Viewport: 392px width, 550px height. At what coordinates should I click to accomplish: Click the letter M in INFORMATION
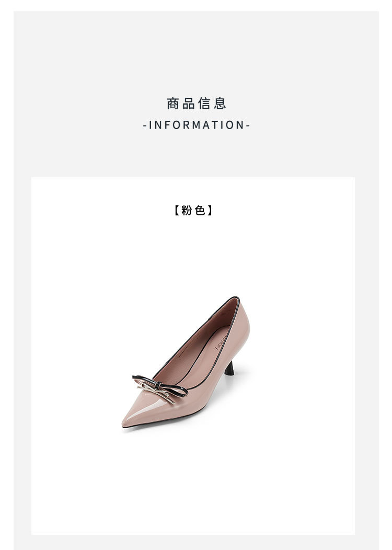tap(195, 125)
